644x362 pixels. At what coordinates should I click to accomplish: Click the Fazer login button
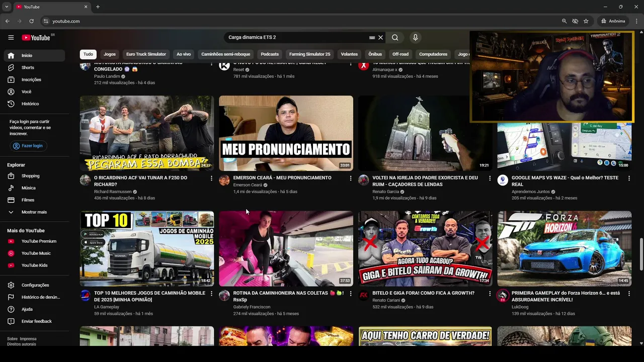coord(28,146)
